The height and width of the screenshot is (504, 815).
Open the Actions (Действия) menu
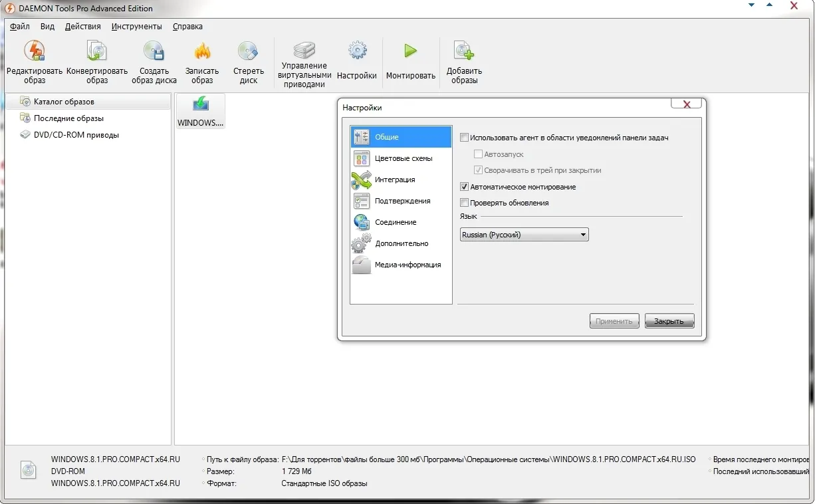click(83, 27)
